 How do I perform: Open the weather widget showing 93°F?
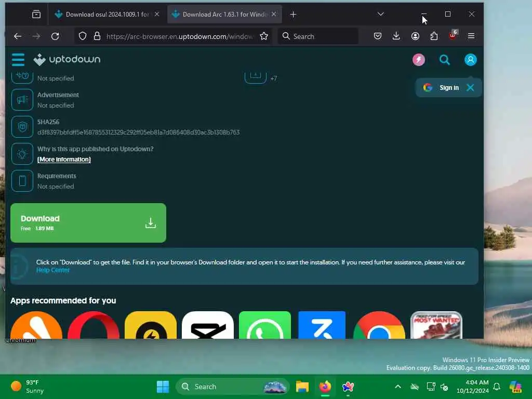[28, 387]
